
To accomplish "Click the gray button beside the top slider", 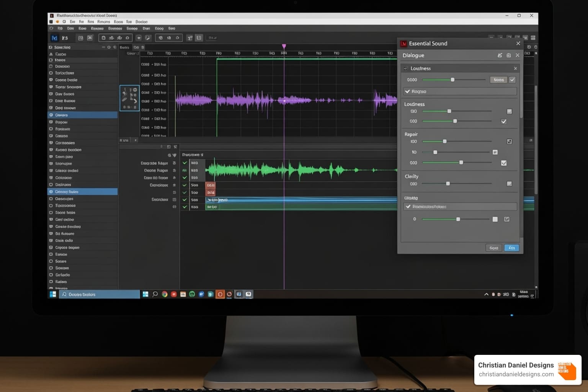I will pyautogui.click(x=498, y=80).
